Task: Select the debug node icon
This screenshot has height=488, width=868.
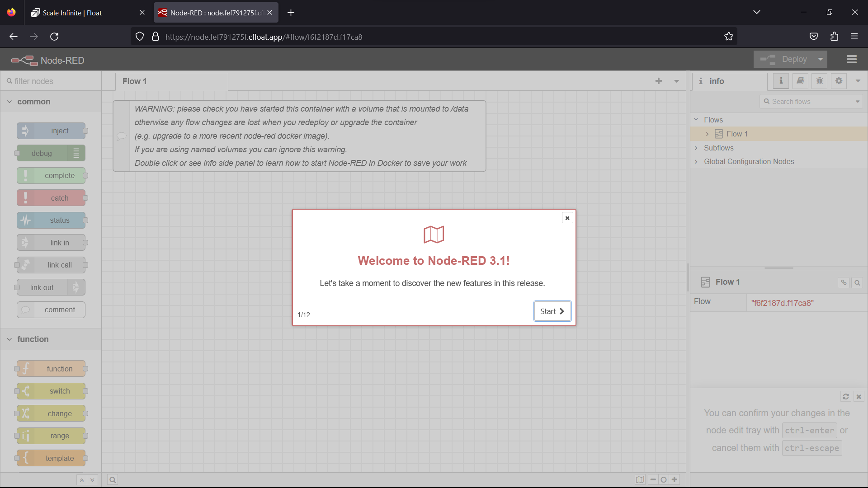Action: 76,154
